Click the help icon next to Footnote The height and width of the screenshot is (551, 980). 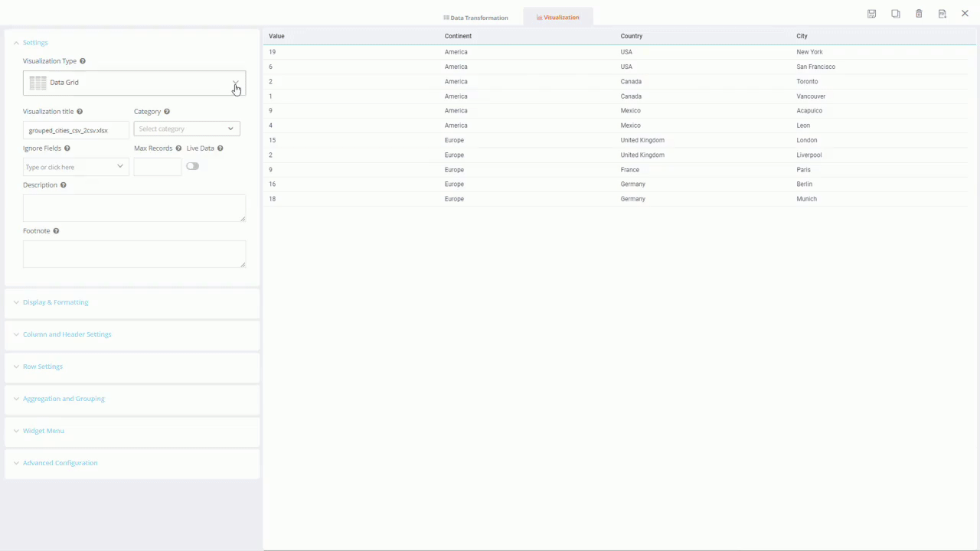56,231
